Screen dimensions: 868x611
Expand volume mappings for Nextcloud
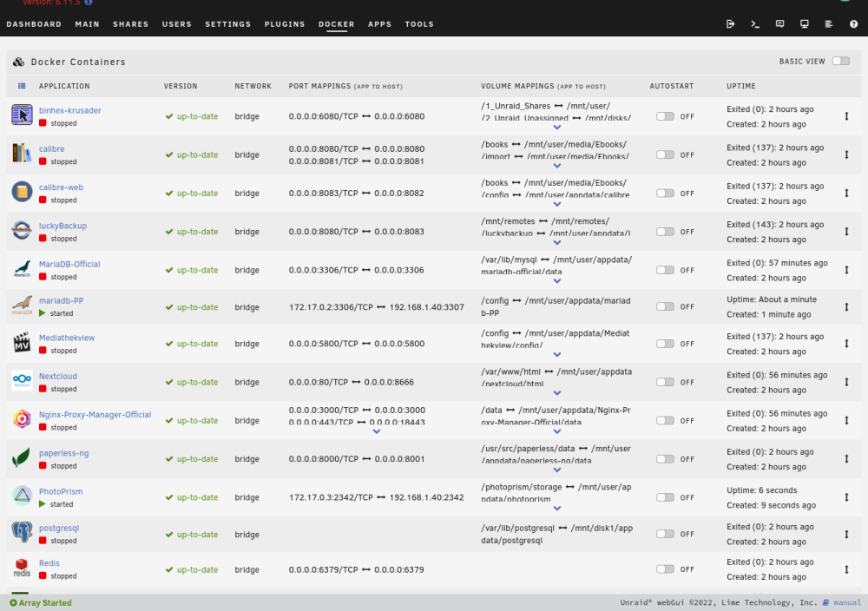tap(557, 393)
